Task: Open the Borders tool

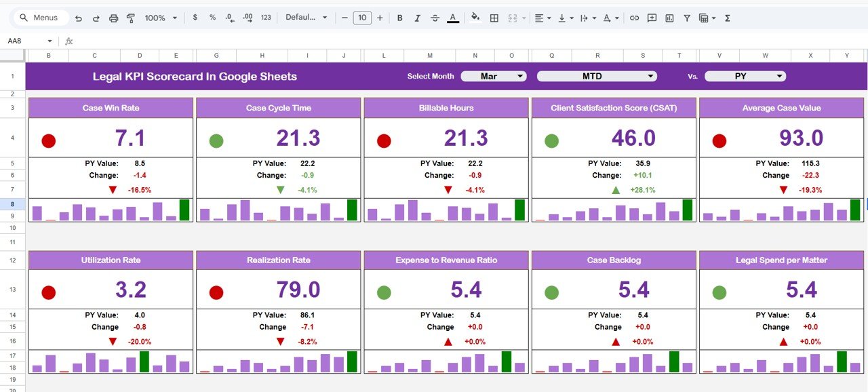Action: [494, 18]
